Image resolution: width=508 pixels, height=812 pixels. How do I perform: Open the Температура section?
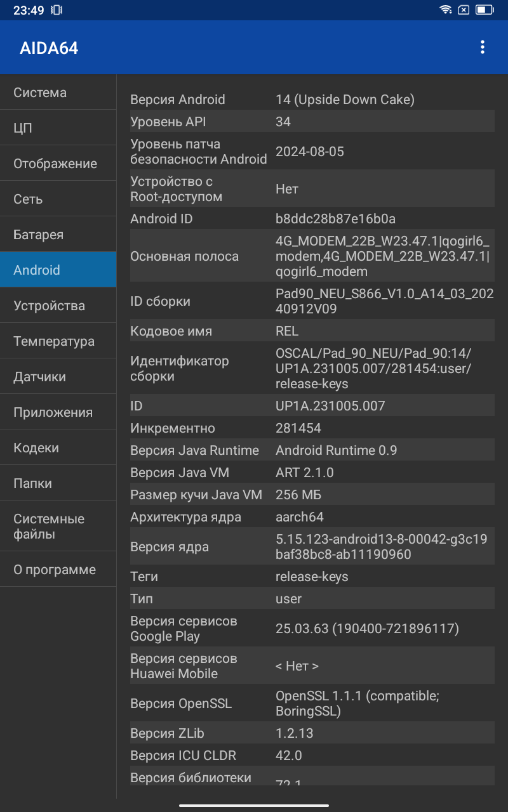58,341
